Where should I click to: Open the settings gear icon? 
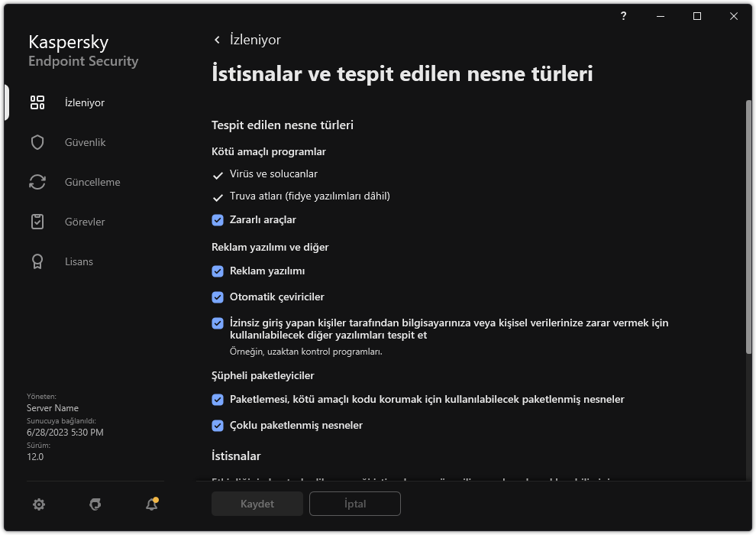(38, 504)
